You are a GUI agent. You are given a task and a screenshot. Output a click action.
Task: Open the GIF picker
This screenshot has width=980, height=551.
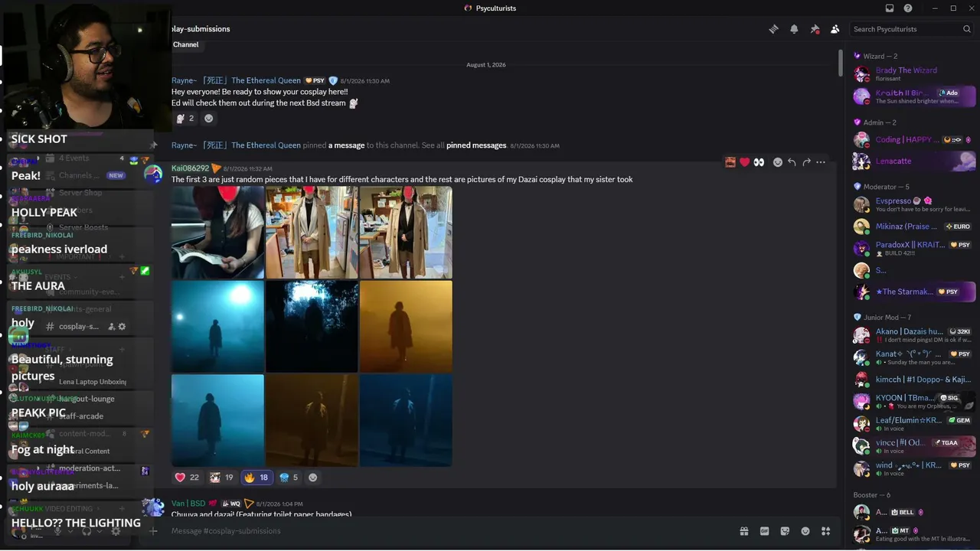click(764, 531)
